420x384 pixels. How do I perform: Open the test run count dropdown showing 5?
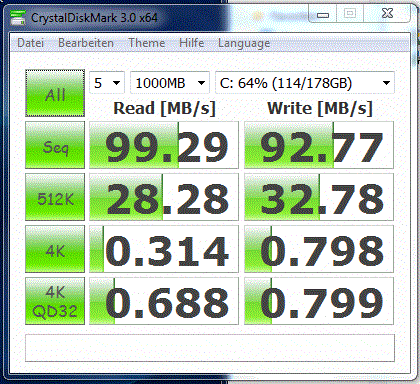pyautogui.click(x=107, y=82)
